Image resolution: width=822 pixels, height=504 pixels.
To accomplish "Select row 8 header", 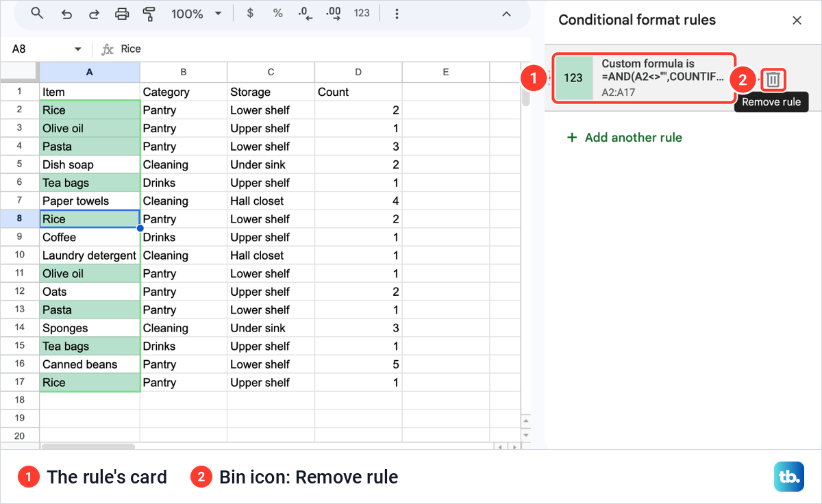I will click(x=19, y=219).
